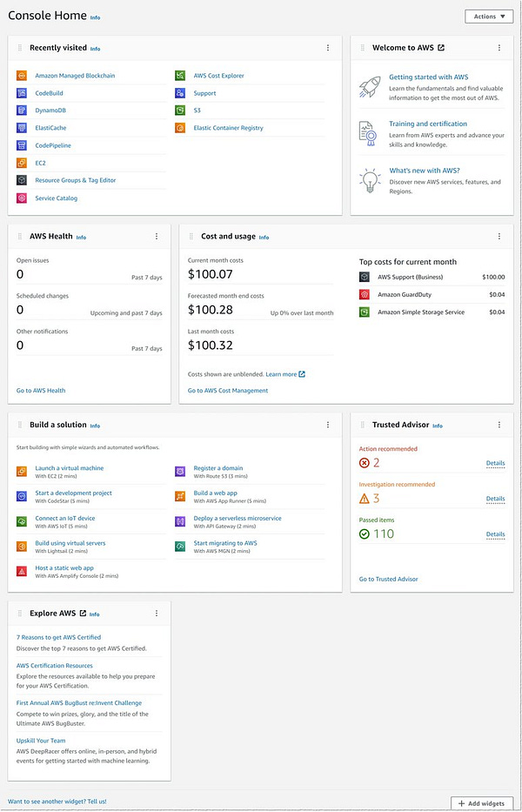Open Recently visited widget options menu
This screenshot has width=522, height=812.
(x=328, y=48)
